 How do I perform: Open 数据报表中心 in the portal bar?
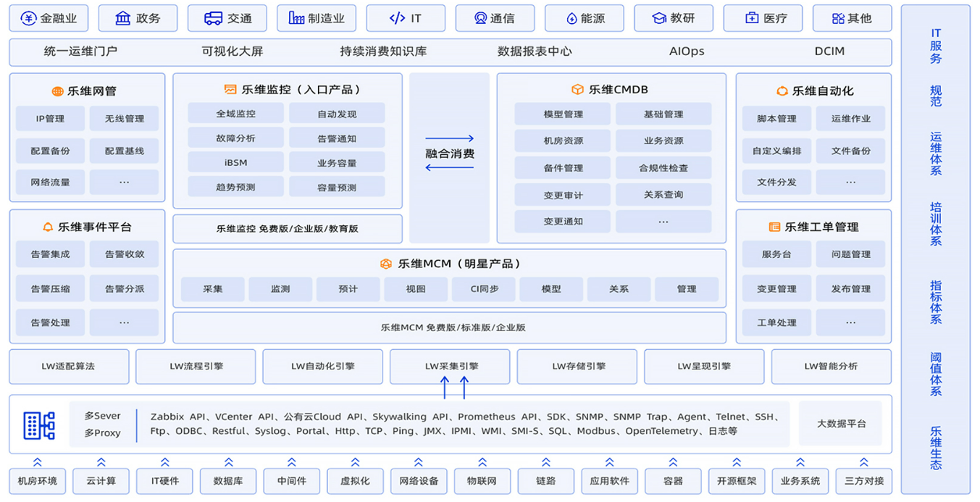click(x=535, y=51)
